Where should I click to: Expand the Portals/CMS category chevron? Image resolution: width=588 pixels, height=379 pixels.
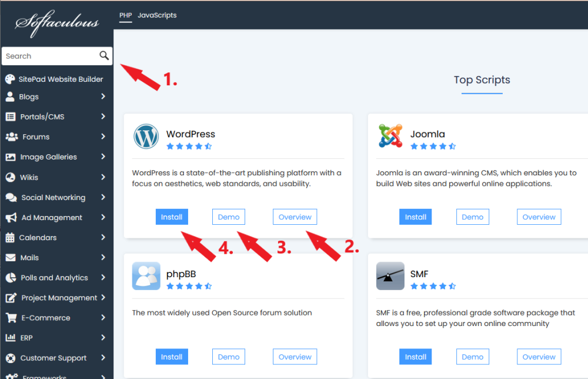103,117
